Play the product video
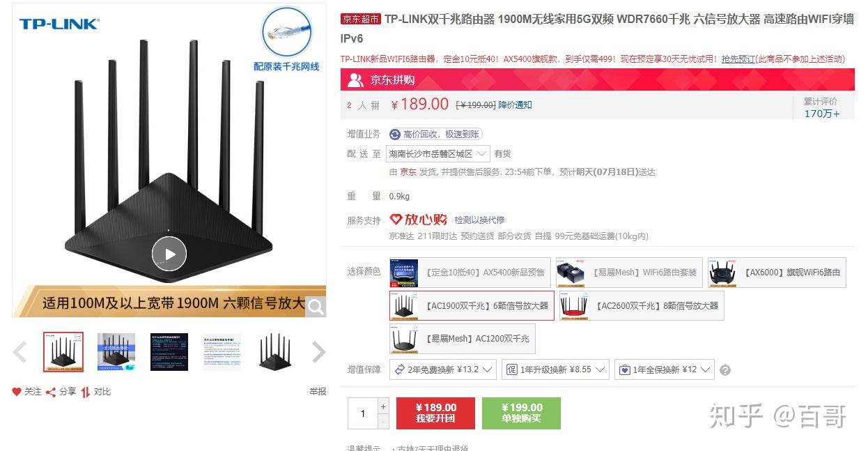This screenshot has height=451, width=868. click(x=169, y=254)
